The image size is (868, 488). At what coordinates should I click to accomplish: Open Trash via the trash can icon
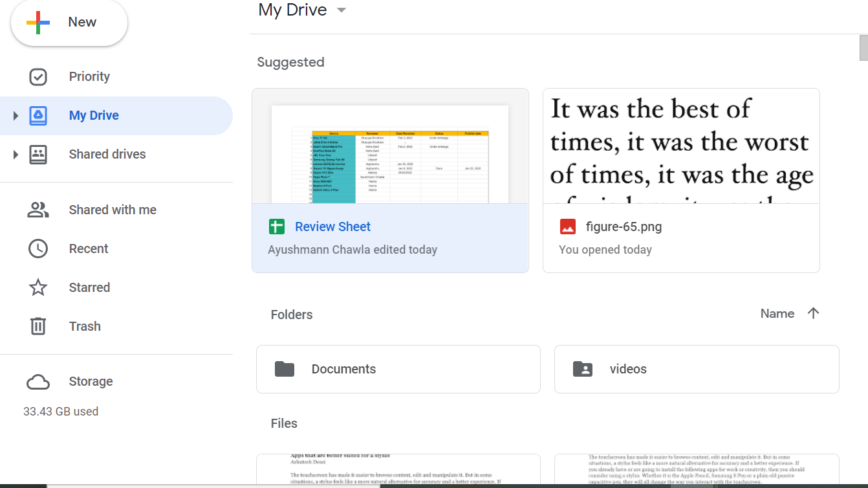(x=38, y=326)
